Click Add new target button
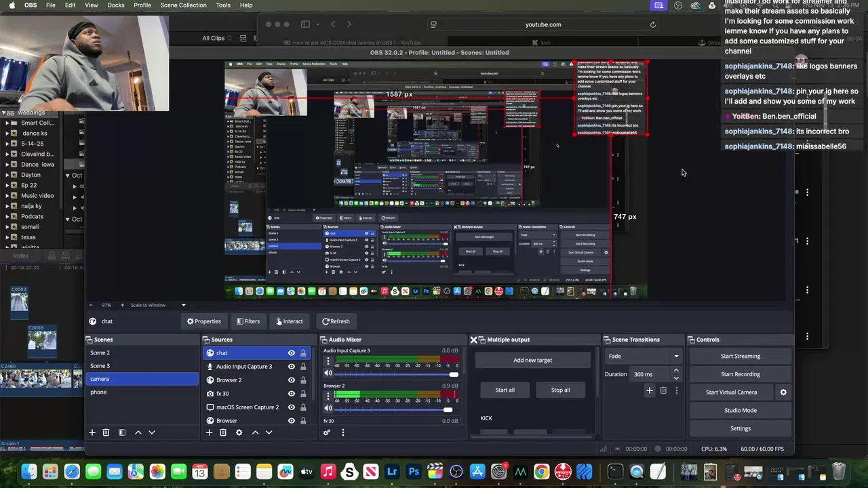The width and height of the screenshot is (868, 488). (533, 360)
